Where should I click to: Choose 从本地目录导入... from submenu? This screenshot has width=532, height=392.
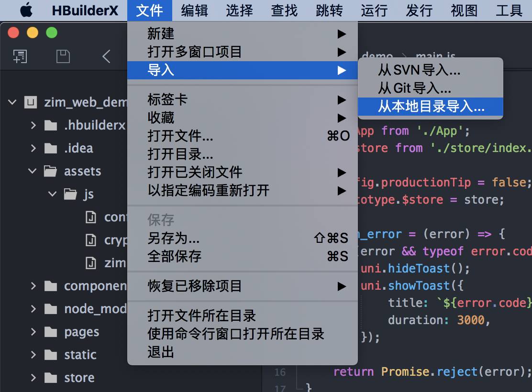click(431, 107)
